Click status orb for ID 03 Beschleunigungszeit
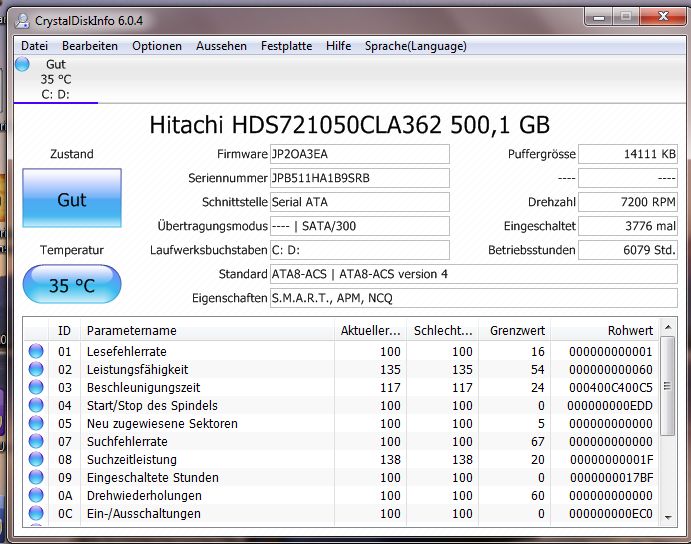This screenshot has height=544, width=691. 36,388
